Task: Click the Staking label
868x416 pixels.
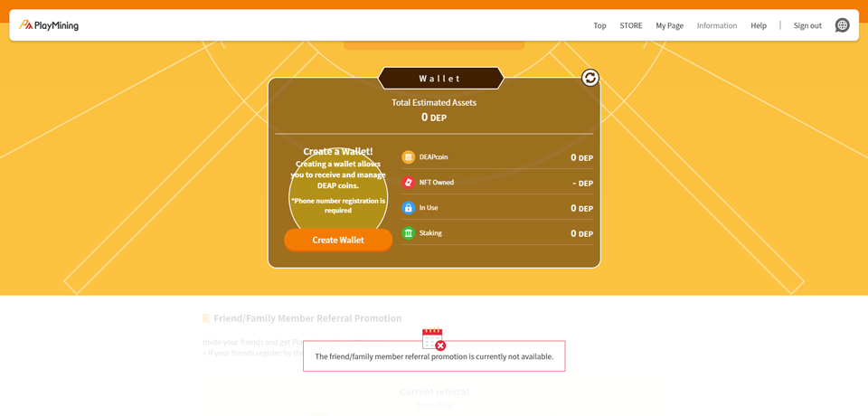Action: pyautogui.click(x=430, y=233)
